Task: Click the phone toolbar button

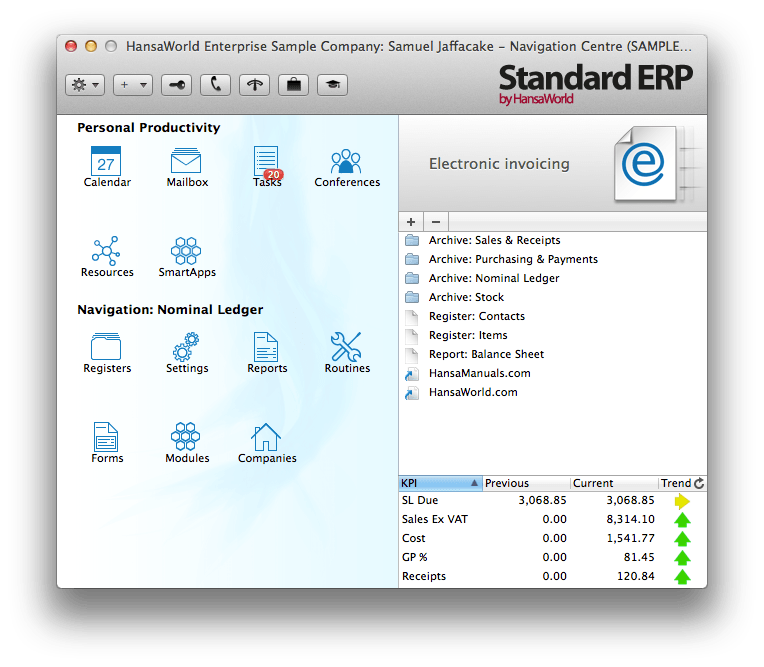Action: point(215,85)
